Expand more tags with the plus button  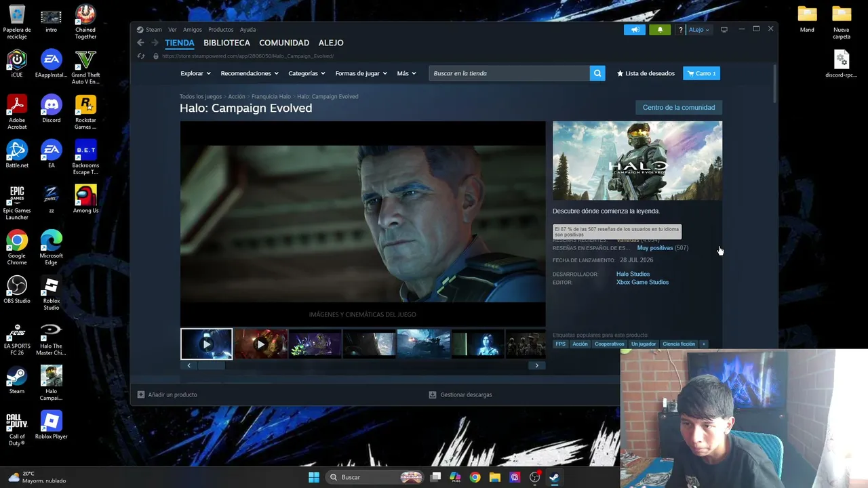(x=703, y=344)
